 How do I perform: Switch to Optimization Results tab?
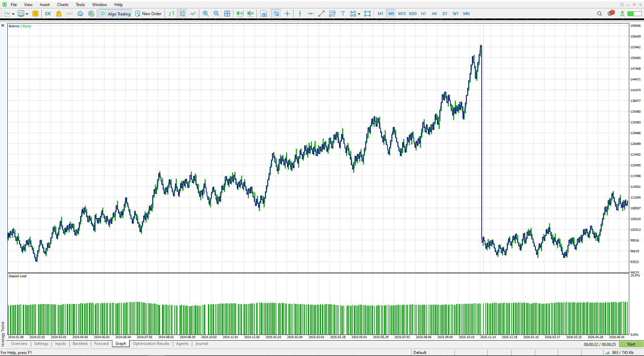151,344
